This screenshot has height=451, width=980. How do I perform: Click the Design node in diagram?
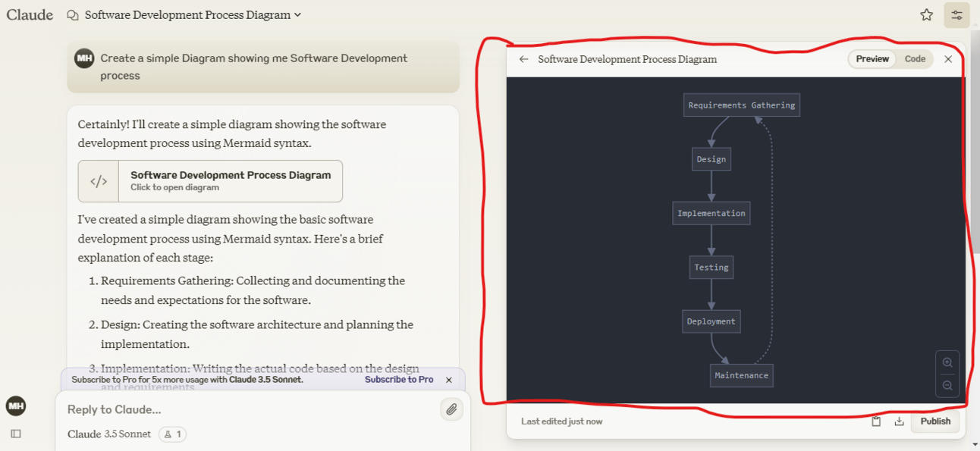tap(711, 159)
